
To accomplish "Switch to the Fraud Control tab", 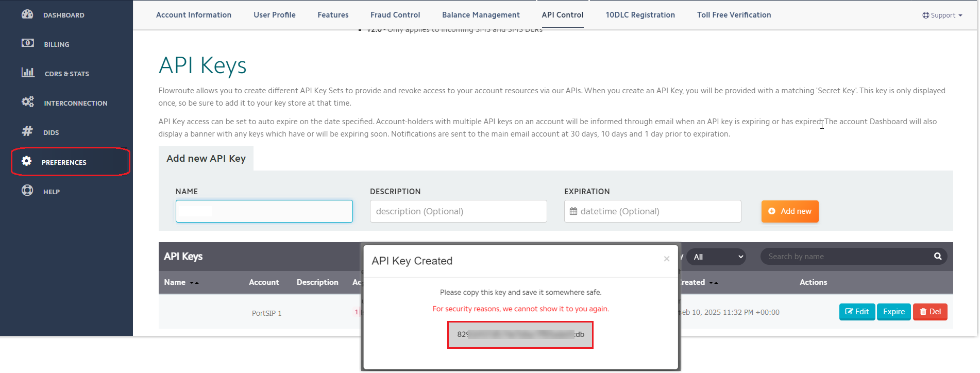I will pyautogui.click(x=395, y=15).
